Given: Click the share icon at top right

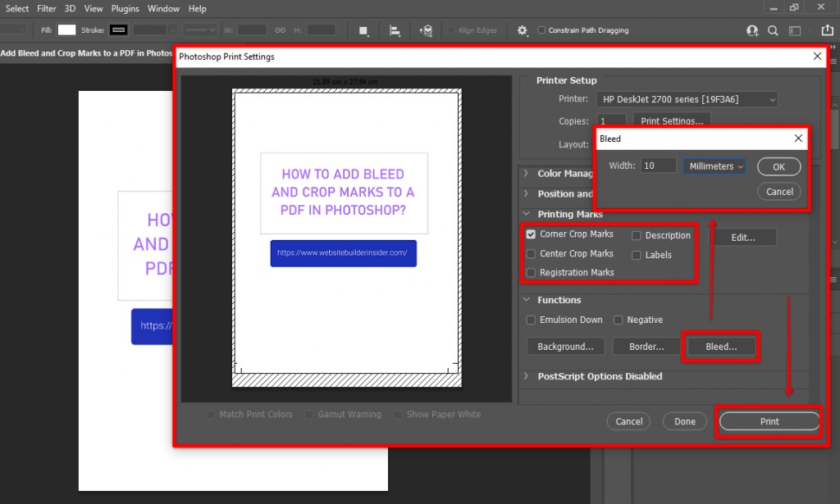Looking at the screenshot, I should [827, 30].
